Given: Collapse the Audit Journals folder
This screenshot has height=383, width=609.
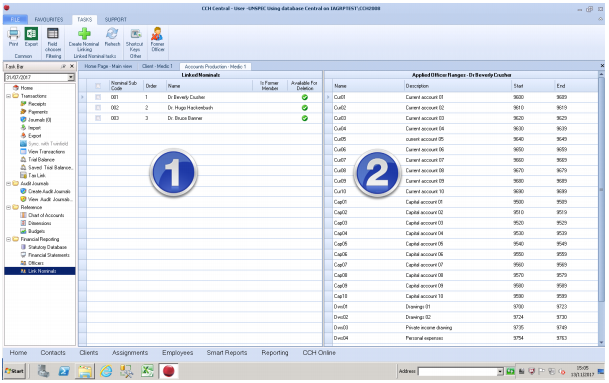Looking at the screenshot, I should click(9, 183).
